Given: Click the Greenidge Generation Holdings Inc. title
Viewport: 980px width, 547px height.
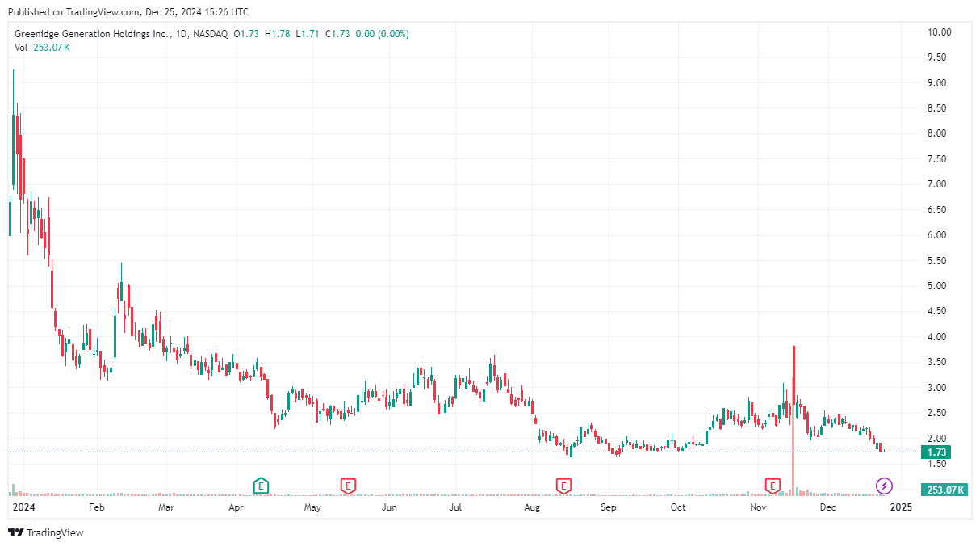Looking at the screenshot, I should click(x=93, y=34).
